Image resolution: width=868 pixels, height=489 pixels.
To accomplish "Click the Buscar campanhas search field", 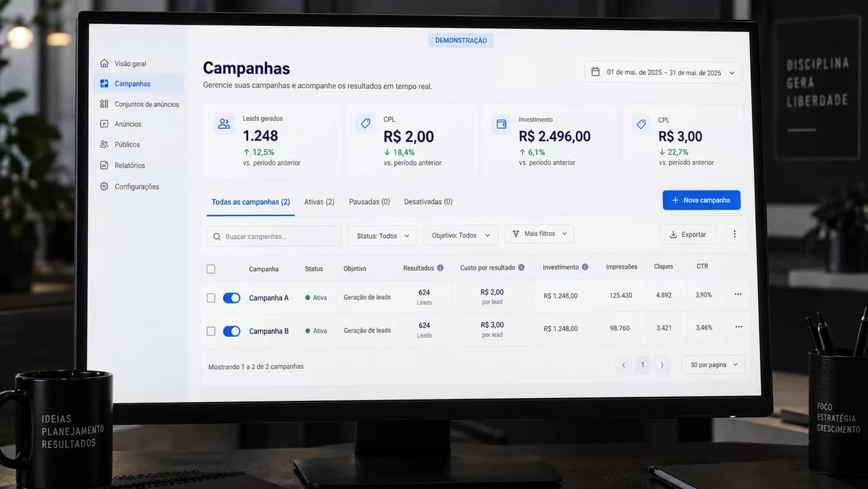I will click(x=274, y=236).
